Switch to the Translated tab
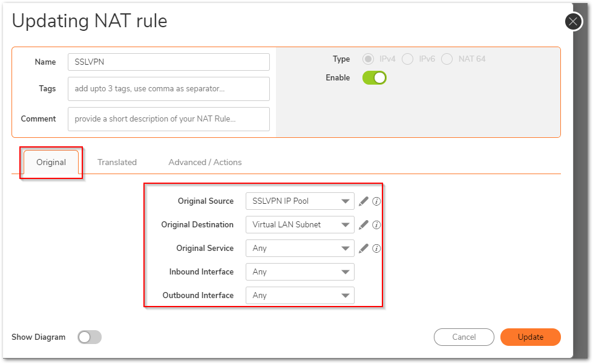The width and height of the screenshot is (593, 364). (117, 162)
